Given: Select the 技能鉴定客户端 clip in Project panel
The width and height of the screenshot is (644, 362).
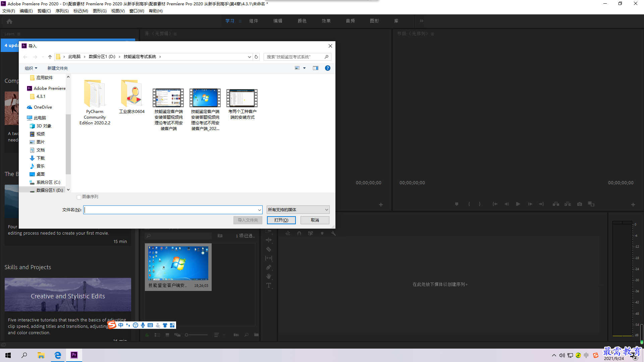Looking at the screenshot, I should [178, 267].
